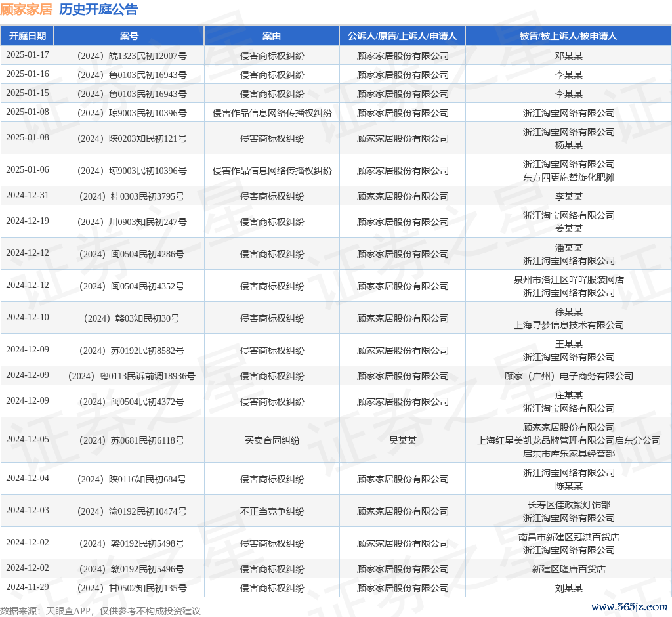Click defendant 上海红星美凯龙品牌管理有限公司启东分公司
672x617 pixels.
tap(569, 440)
